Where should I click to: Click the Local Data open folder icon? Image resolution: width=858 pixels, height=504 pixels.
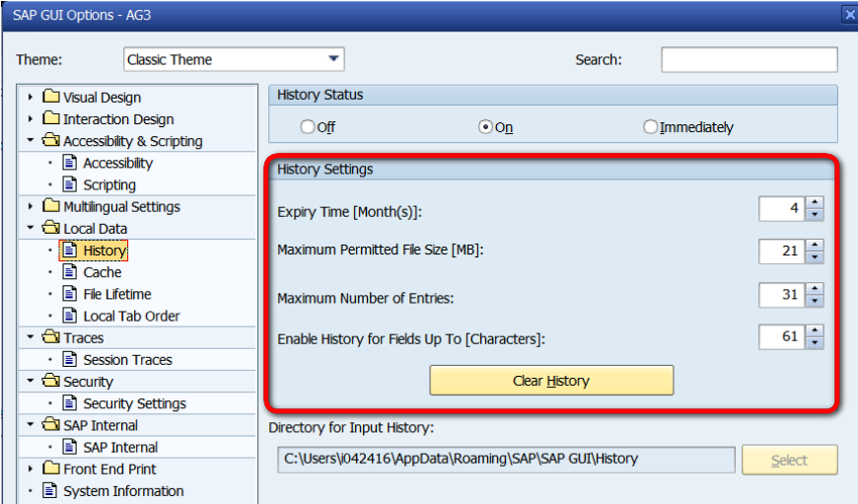51,228
